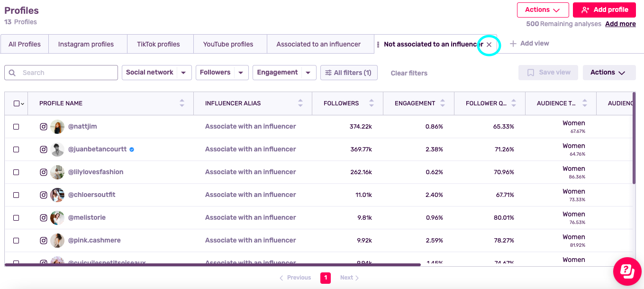
Task: Switch to the TikTok profiles tab
Action: [x=158, y=44]
